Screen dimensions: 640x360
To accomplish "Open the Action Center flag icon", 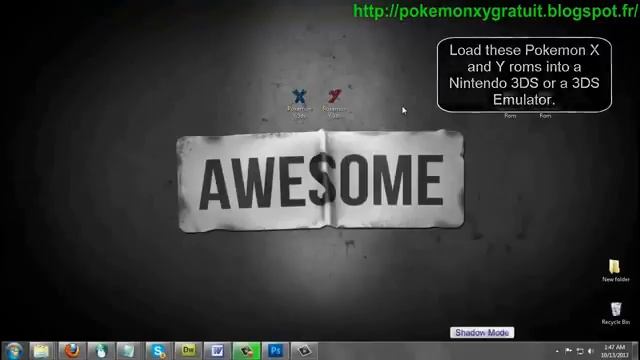I will pos(569,351).
